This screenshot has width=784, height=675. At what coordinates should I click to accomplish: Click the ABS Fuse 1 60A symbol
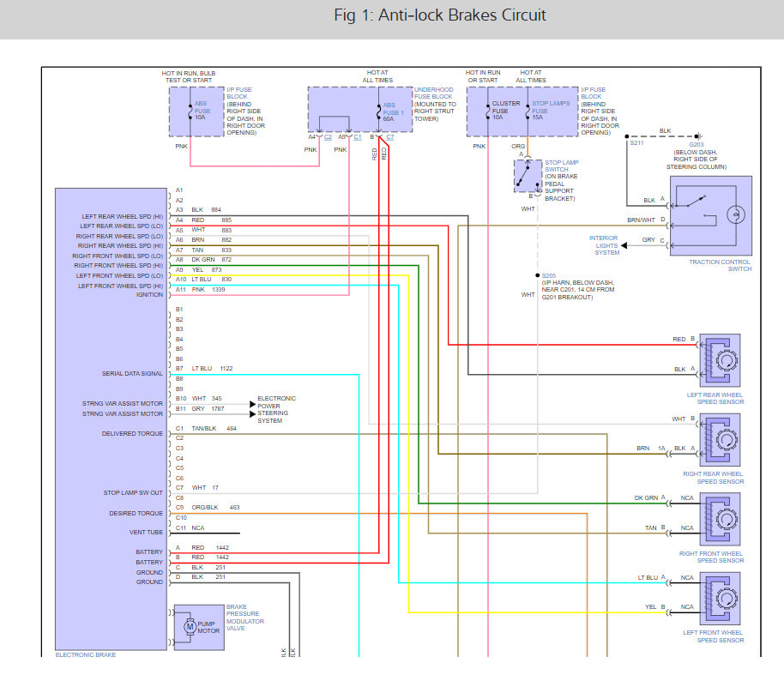[x=378, y=112]
